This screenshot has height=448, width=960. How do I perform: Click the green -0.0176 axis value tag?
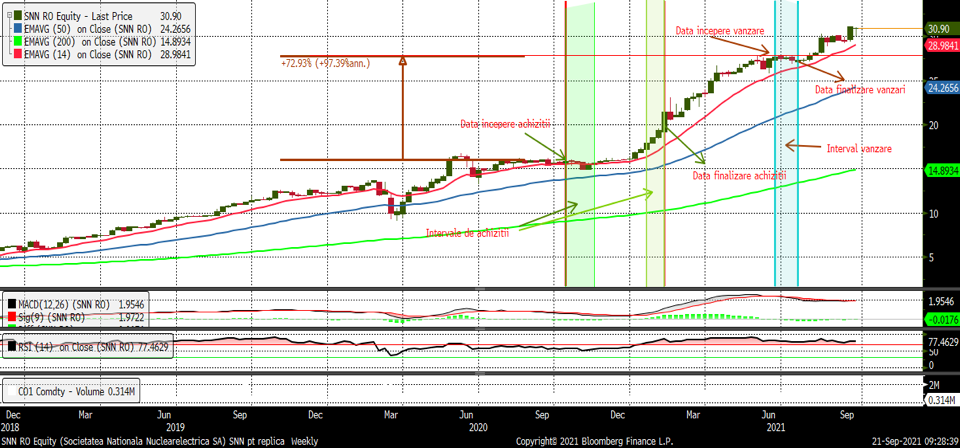click(x=941, y=318)
